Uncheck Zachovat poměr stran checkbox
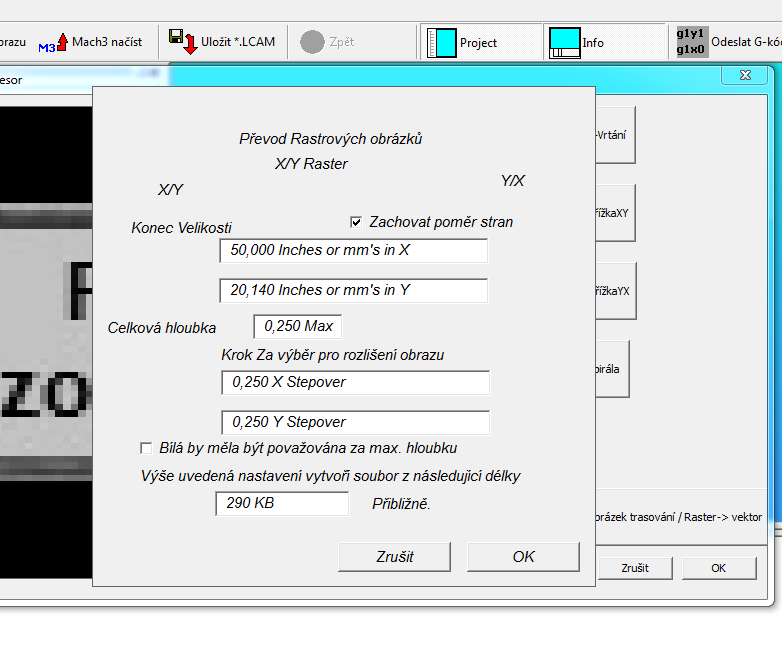782x657 pixels. 356,222
